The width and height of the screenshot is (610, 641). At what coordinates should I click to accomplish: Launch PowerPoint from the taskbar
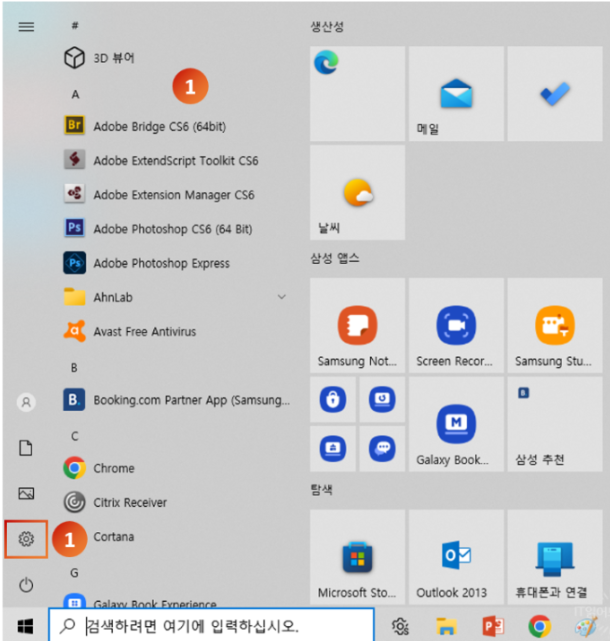point(493,626)
